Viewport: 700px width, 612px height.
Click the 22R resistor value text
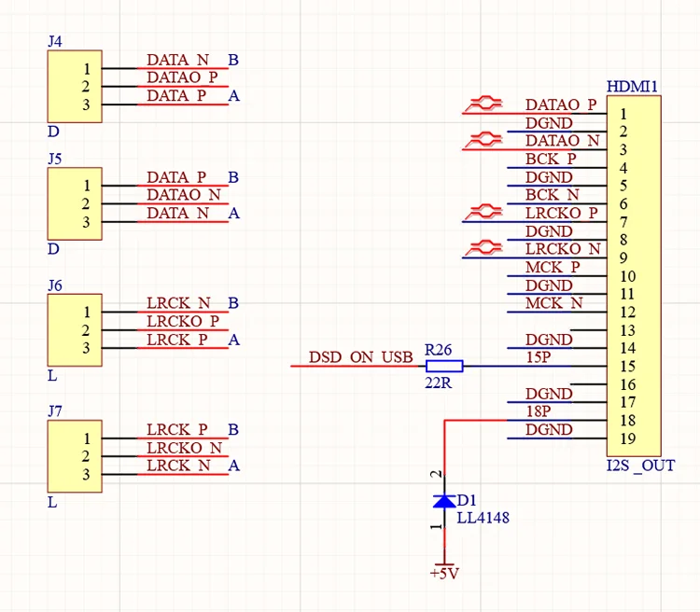click(438, 383)
